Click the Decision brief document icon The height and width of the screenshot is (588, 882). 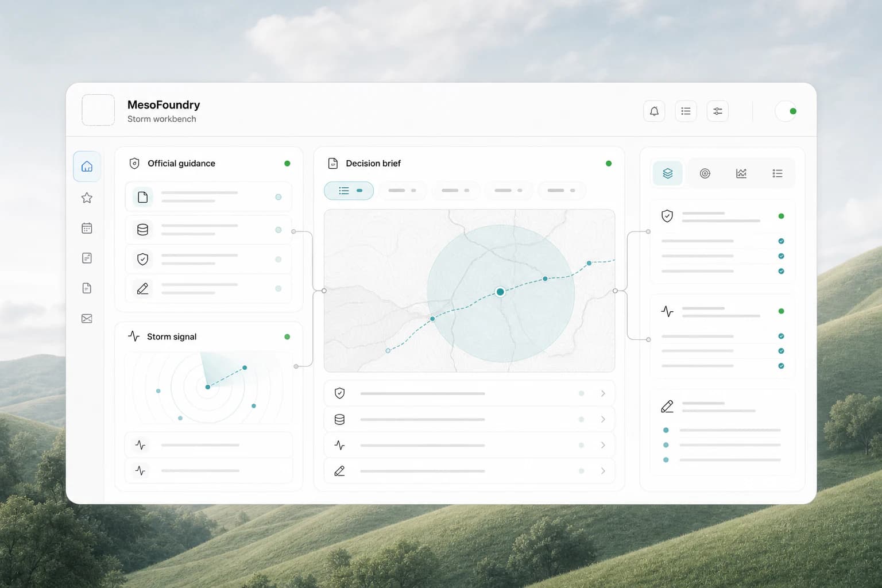click(x=332, y=163)
